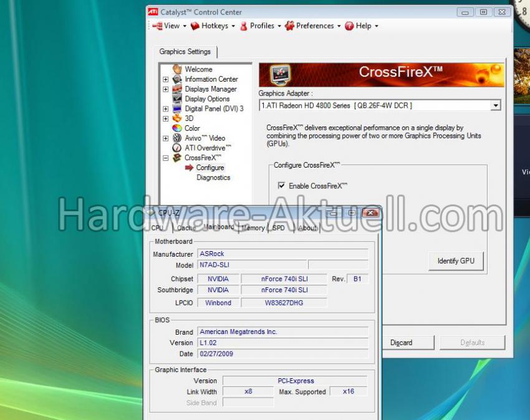Click the Color wheel icon
The height and width of the screenshot is (420, 530).
click(x=177, y=128)
